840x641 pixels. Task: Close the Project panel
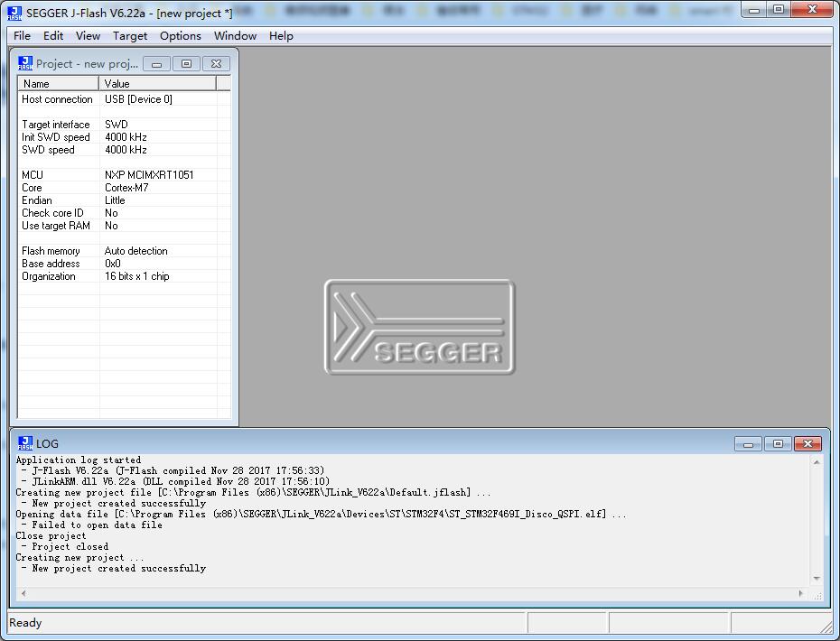point(217,64)
